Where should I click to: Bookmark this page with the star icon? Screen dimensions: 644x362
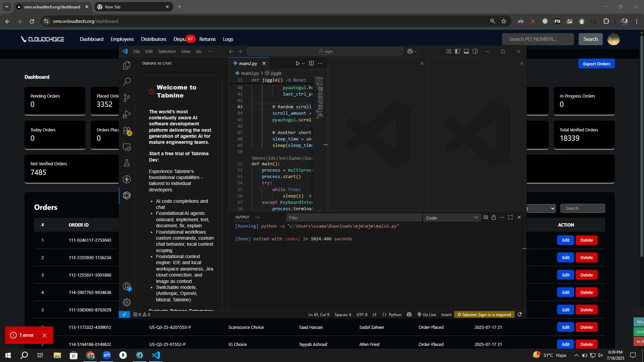(503, 21)
